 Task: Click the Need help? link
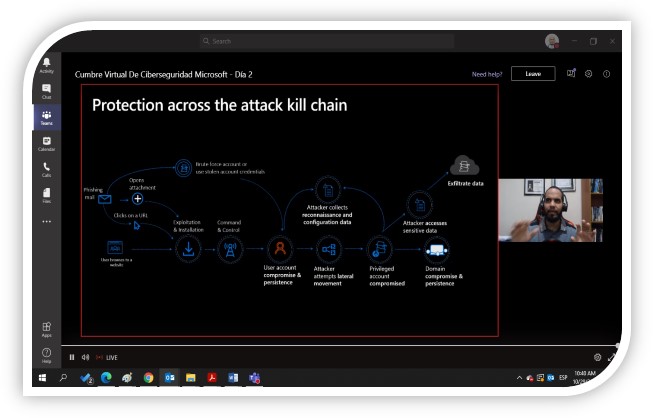(486, 74)
